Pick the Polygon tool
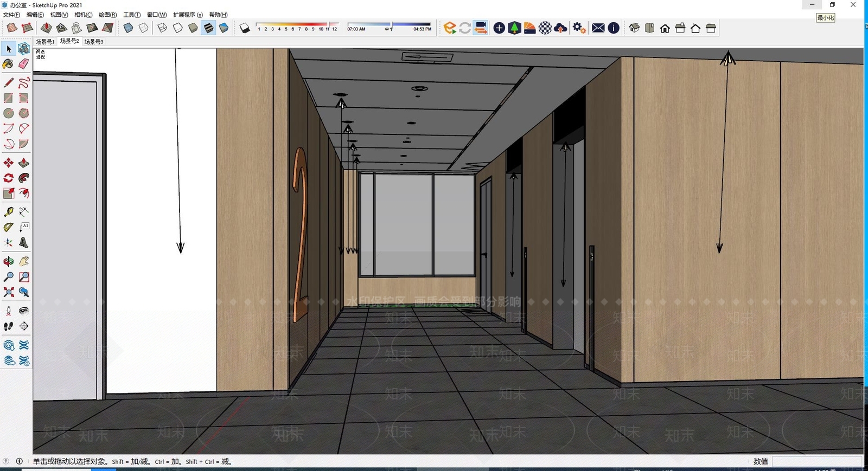The height and width of the screenshot is (471, 868). pyautogui.click(x=24, y=113)
